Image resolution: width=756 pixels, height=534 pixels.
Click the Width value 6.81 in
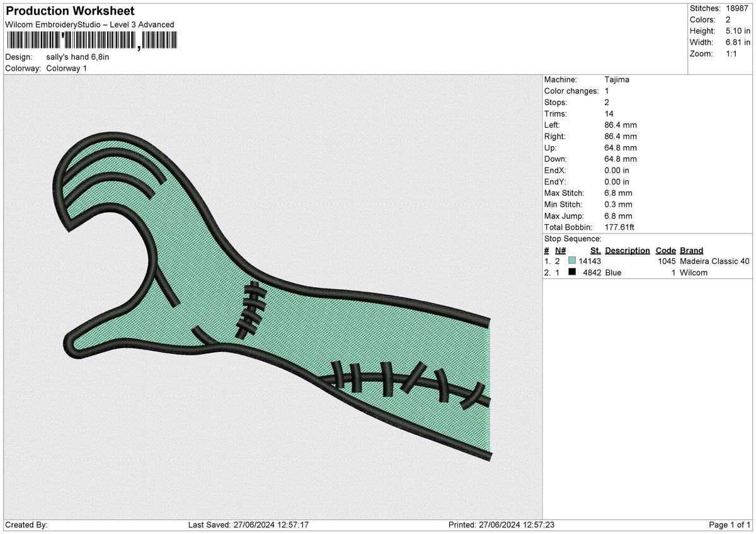point(738,42)
